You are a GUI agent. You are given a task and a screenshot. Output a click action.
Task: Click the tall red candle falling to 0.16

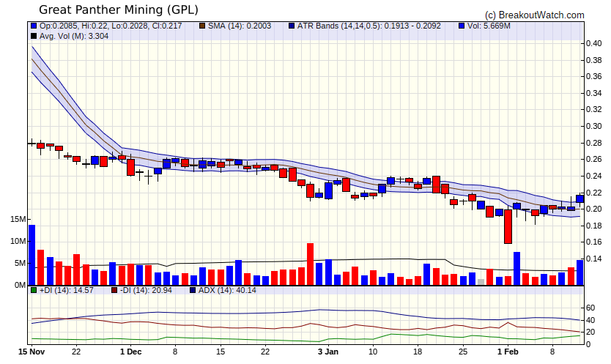point(508,226)
